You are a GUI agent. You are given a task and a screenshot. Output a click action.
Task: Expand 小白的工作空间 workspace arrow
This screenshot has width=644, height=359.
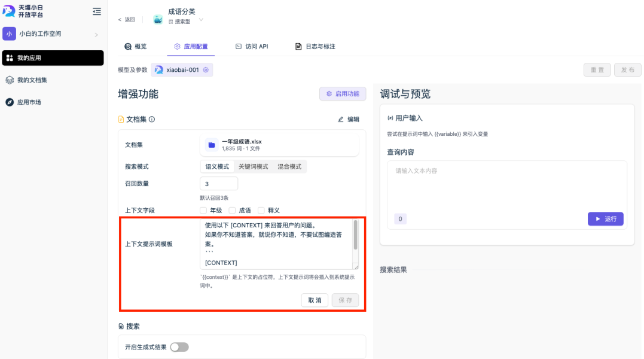point(96,35)
